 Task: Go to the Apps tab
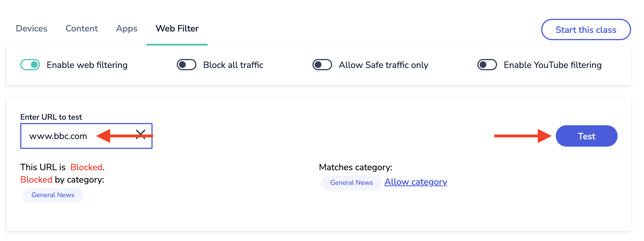pos(126,29)
